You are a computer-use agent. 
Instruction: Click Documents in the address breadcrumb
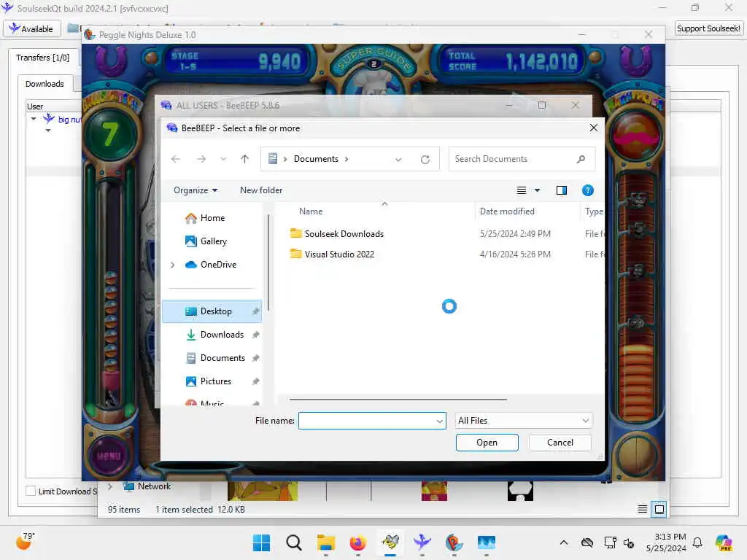[x=316, y=159]
